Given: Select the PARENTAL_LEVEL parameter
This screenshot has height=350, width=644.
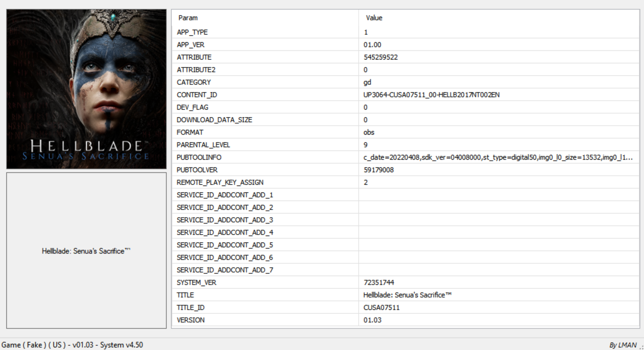Looking at the screenshot, I should (203, 145).
